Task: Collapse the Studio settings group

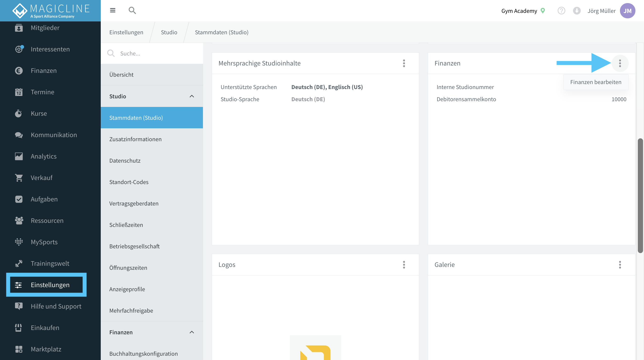Action: pyautogui.click(x=192, y=96)
